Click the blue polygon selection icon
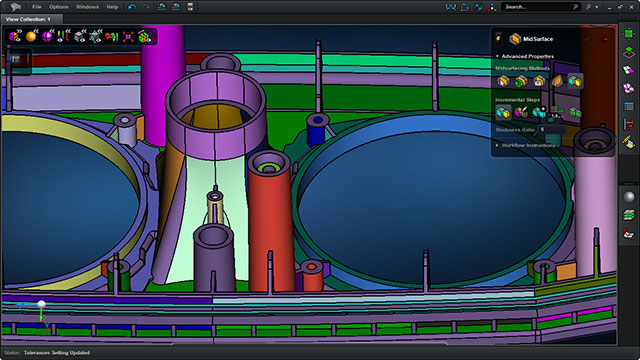640x360 pixels. [465, 7]
